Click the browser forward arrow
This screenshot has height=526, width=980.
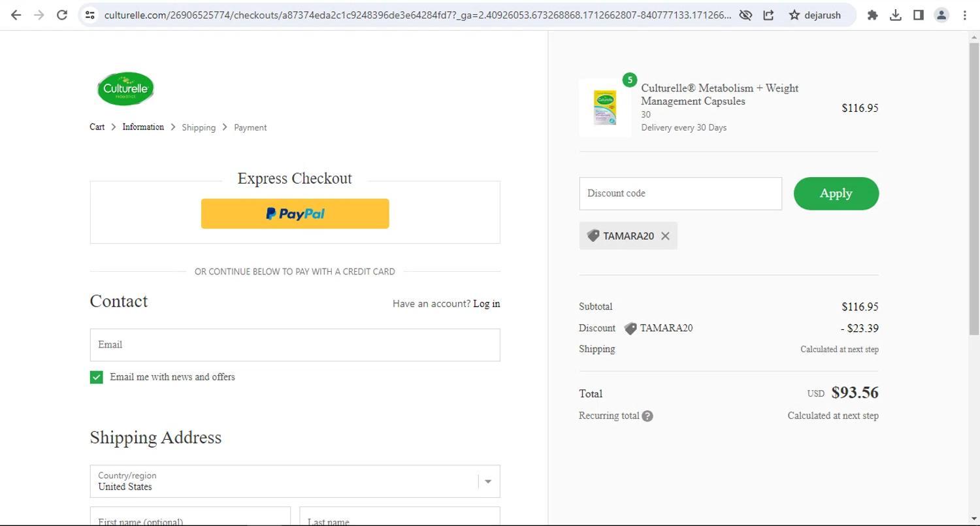[39, 14]
